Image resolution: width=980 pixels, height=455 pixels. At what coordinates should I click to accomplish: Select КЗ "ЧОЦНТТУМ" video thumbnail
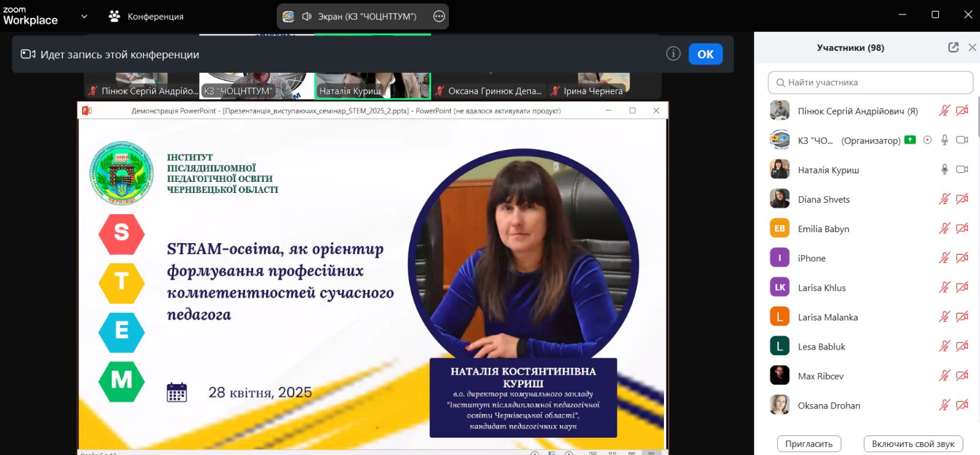[257, 86]
